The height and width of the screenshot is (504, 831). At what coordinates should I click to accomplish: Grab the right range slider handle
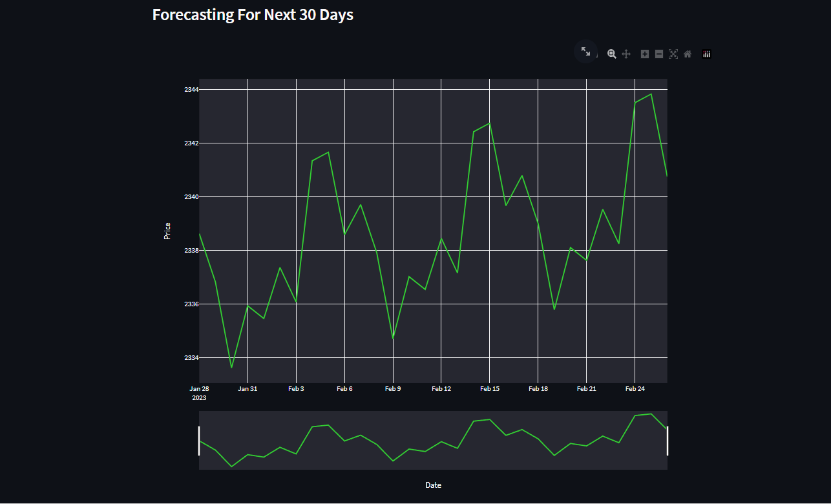[666, 441]
